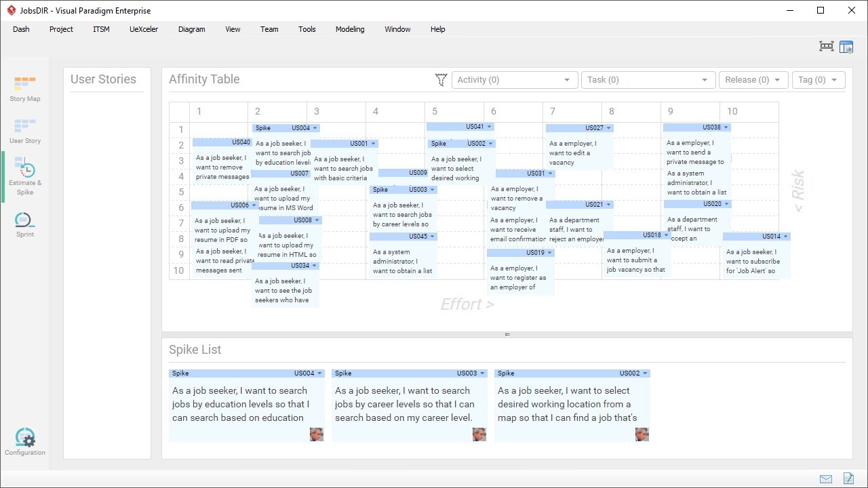The image size is (868, 488).
Task: Expand dropdown arrow on US041 card
Action: point(490,127)
